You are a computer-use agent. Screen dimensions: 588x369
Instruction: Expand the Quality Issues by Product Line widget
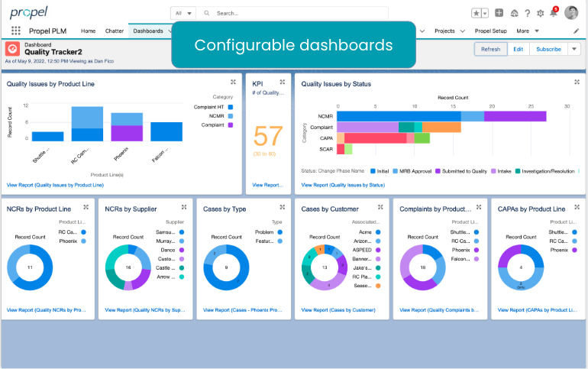coord(233,83)
